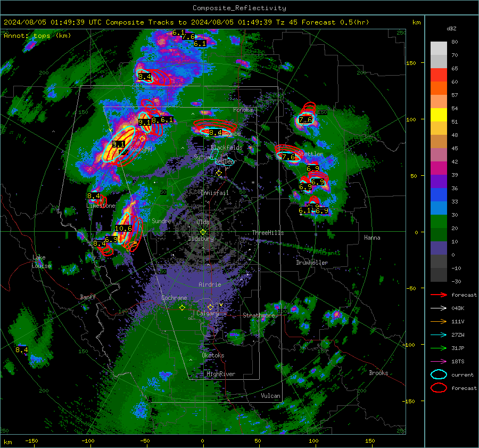Click the Lake Louise label

[x=41, y=262]
